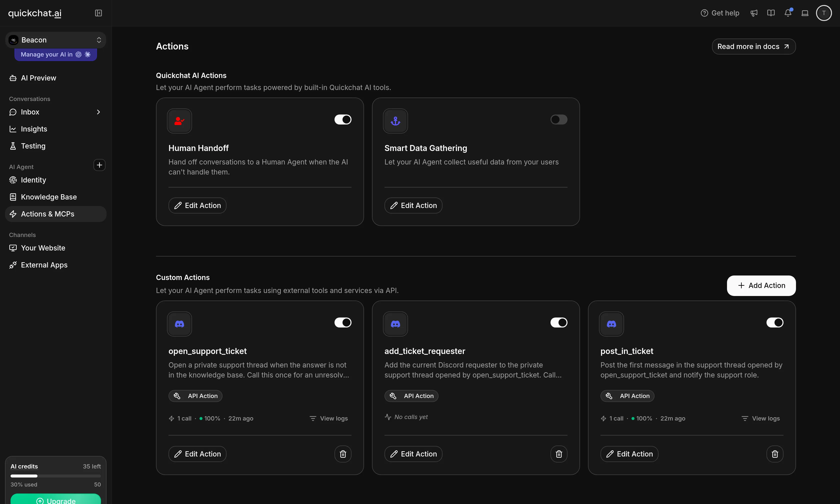Open AI Preview in sidebar
Viewport: 840px width, 504px height.
56,78
